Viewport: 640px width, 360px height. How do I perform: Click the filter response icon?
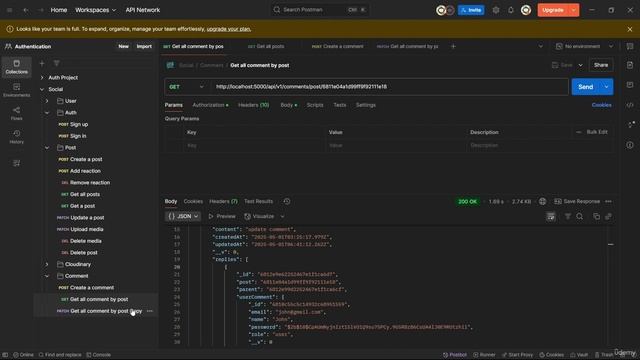point(567,216)
